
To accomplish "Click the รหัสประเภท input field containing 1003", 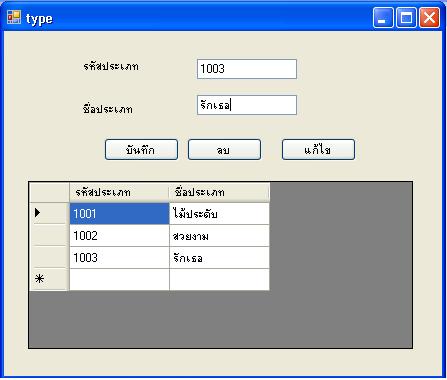I will tap(247, 69).
